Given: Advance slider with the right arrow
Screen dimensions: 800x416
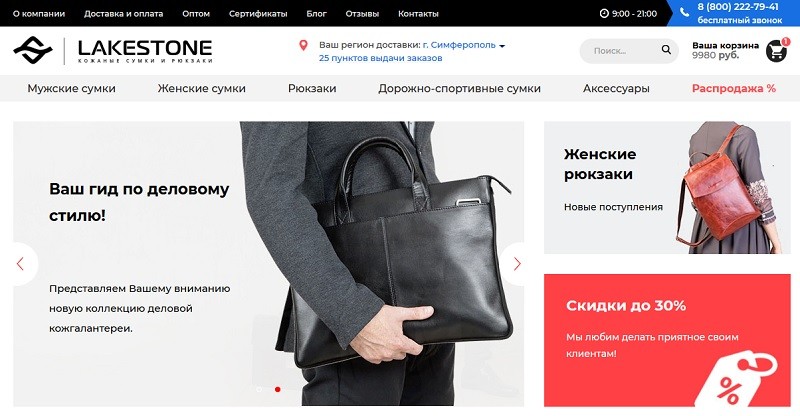Looking at the screenshot, I should pos(516,264).
